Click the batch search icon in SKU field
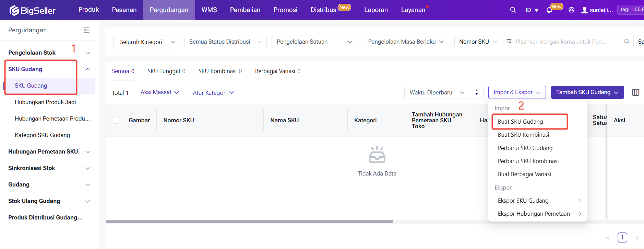 coord(509,42)
